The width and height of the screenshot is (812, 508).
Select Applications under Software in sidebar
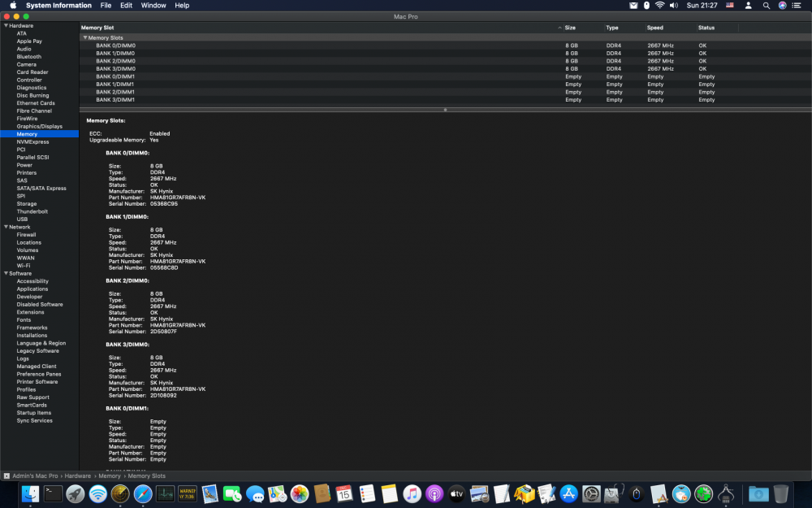click(32, 289)
